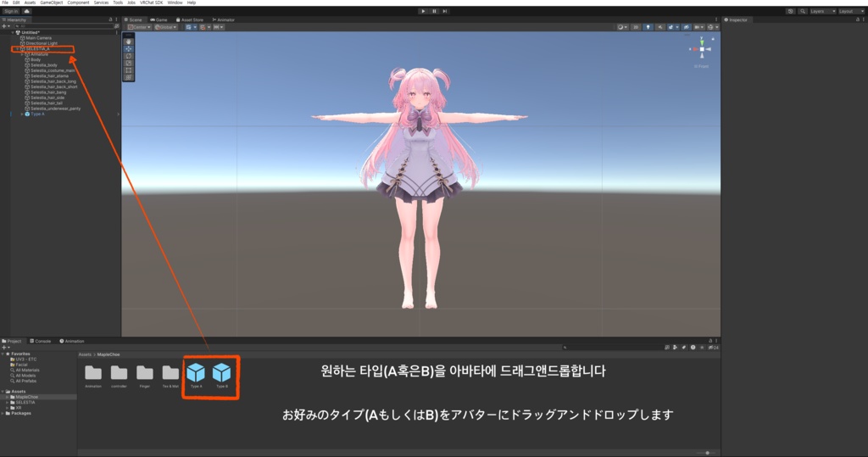Select the combined Transform tool
Image resolution: width=868 pixels, height=457 pixels.
click(129, 77)
